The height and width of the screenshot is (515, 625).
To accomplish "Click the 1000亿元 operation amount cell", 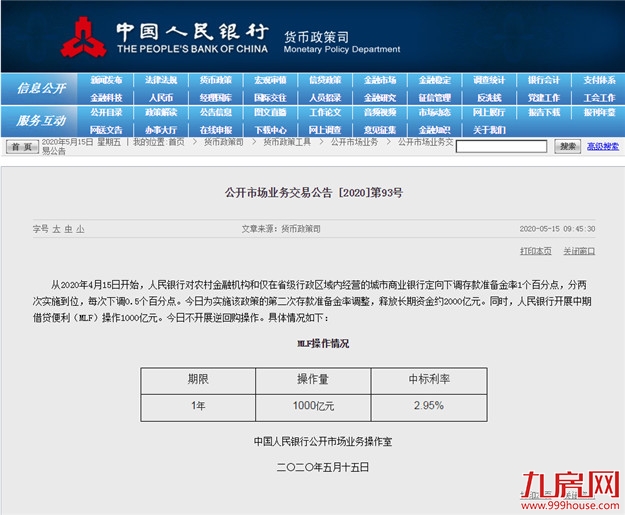I will coord(313,406).
